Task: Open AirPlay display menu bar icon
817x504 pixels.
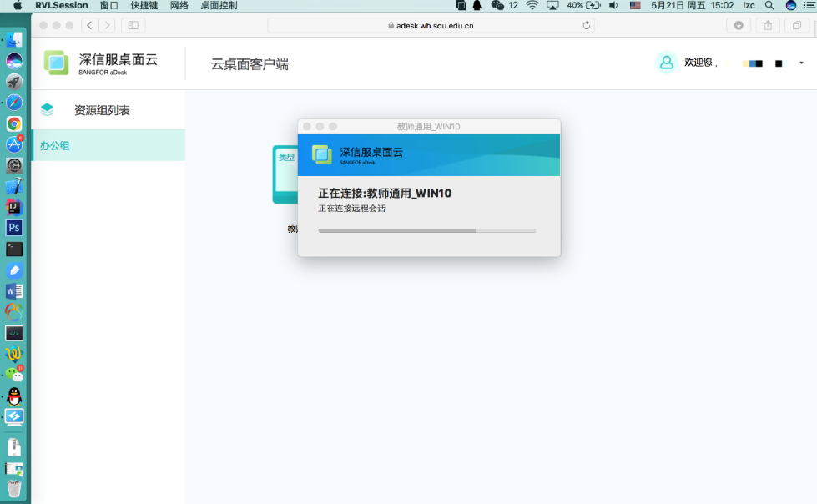Action: pos(552,5)
